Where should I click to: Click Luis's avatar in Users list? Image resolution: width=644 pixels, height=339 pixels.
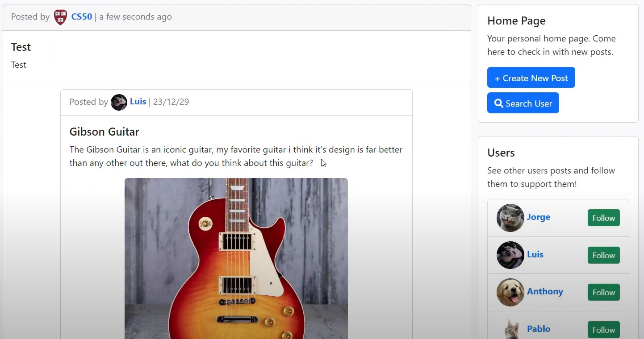point(510,255)
